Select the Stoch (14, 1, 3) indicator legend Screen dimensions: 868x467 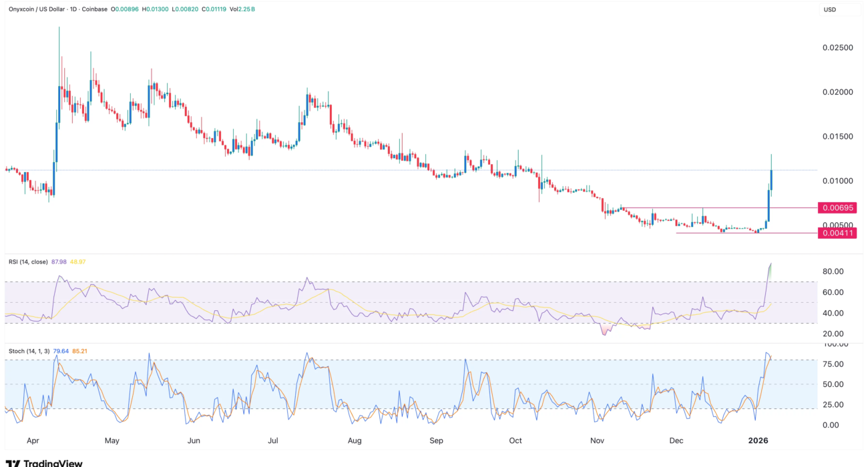click(x=27, y=351)
